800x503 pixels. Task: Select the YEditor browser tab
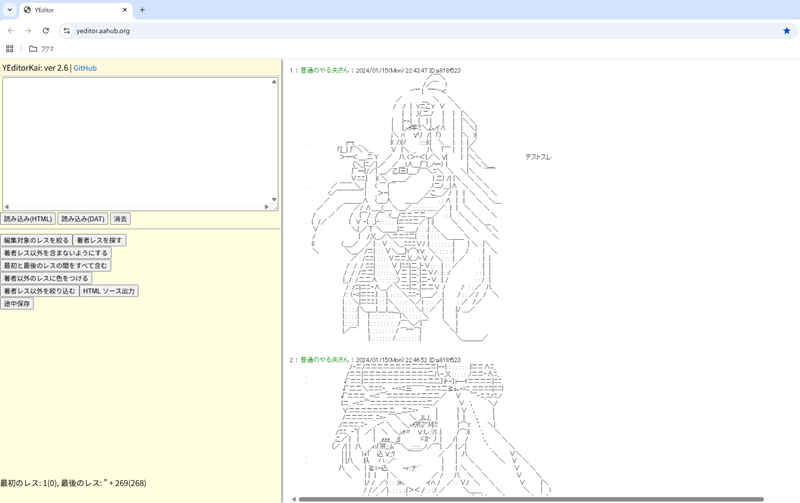(70, 10)
